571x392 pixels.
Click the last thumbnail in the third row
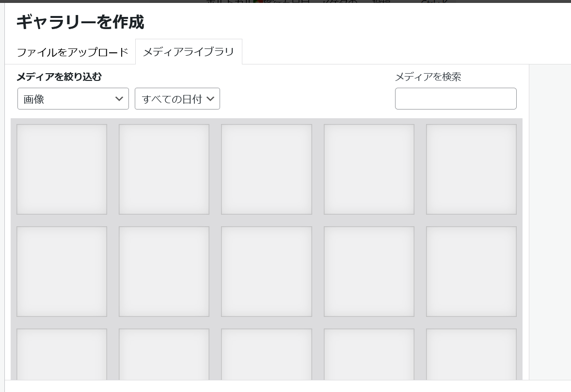471,354
